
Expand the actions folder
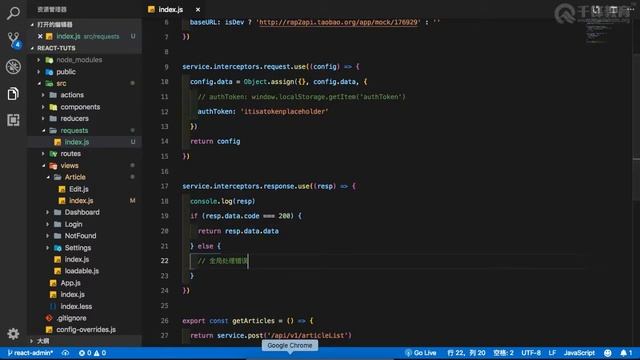tap(43, 95)
